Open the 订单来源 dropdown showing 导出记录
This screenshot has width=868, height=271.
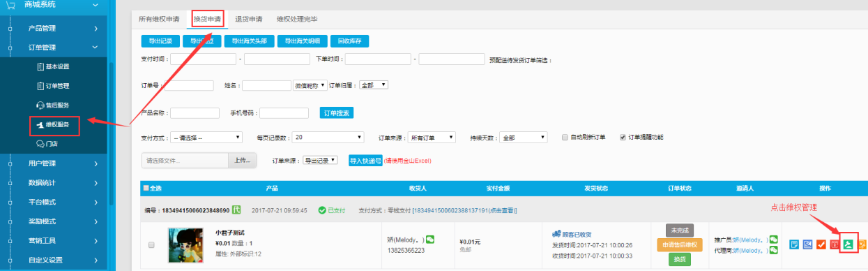tap(319, 160)
